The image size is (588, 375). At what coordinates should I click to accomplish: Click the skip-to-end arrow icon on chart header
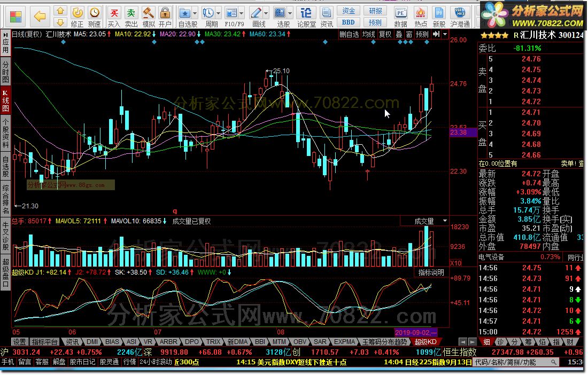pyautogui.click(x=436, y=34)
